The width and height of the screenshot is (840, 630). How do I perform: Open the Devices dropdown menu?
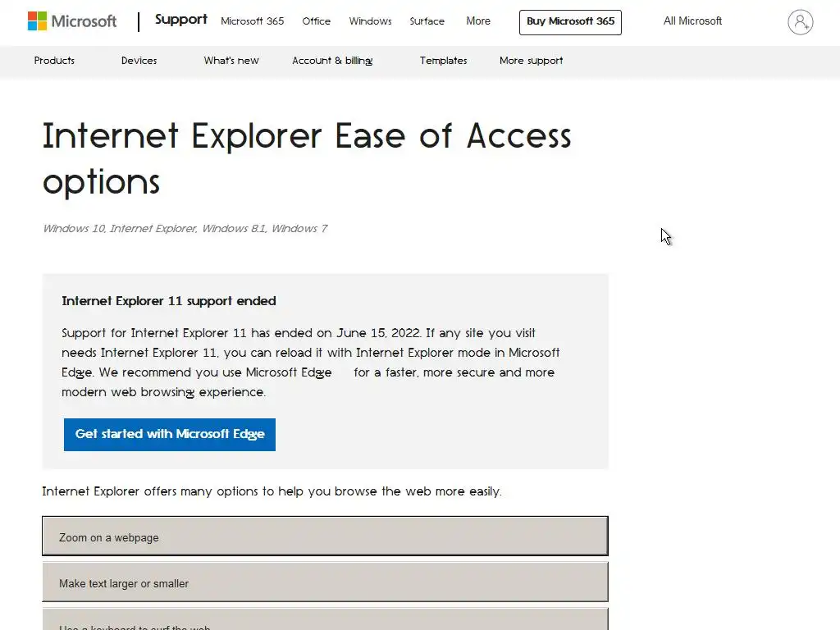click(139, 61)
